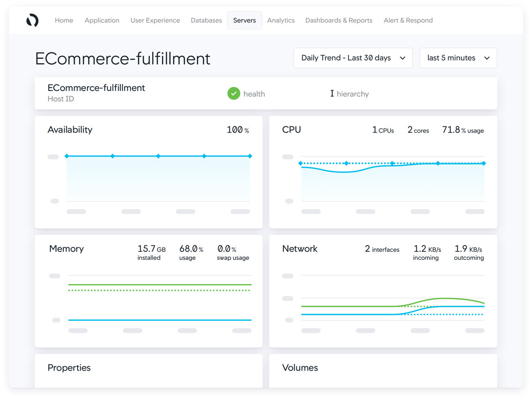This screenshot has height=399, width=532.
Task: Open the last 5 minutes time range dropdown
Action: (x=458, y=58)
